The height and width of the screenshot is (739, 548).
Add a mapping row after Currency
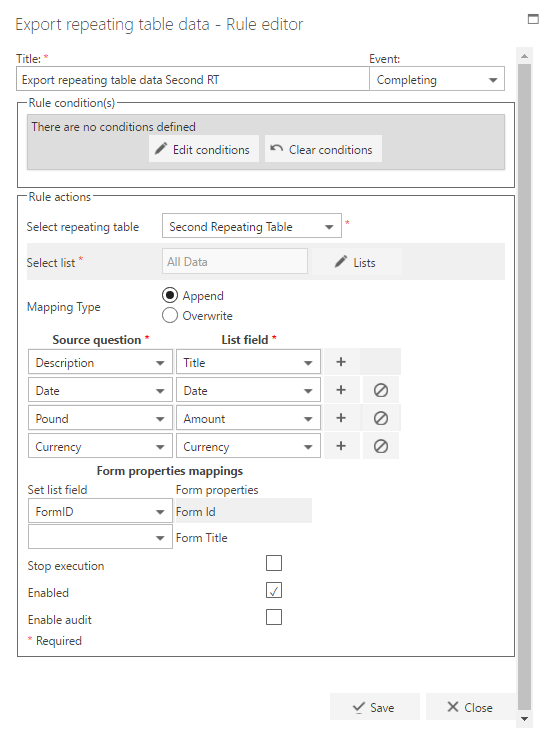(x=341, y=446)
